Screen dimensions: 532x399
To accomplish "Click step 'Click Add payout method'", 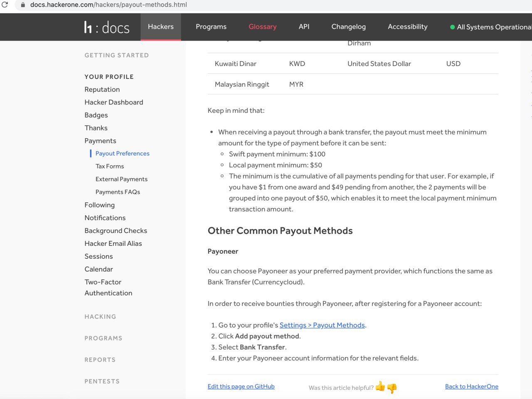I will click(259, 336).
